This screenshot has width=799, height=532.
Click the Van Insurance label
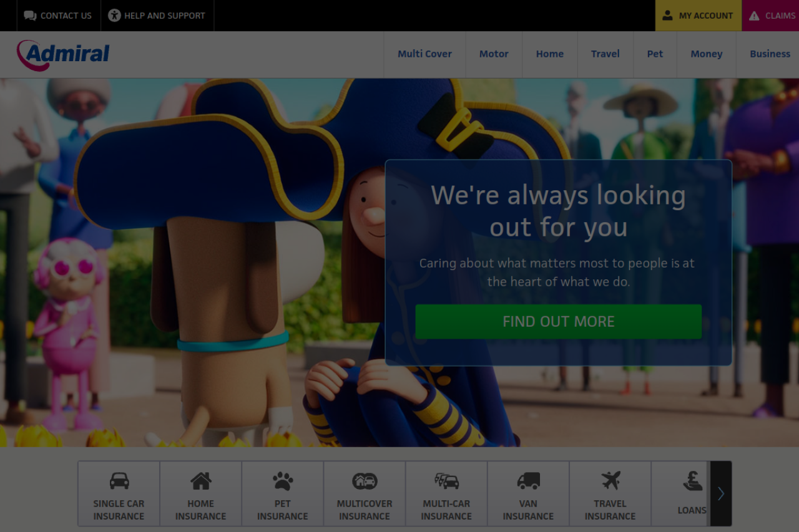[528, 510]
